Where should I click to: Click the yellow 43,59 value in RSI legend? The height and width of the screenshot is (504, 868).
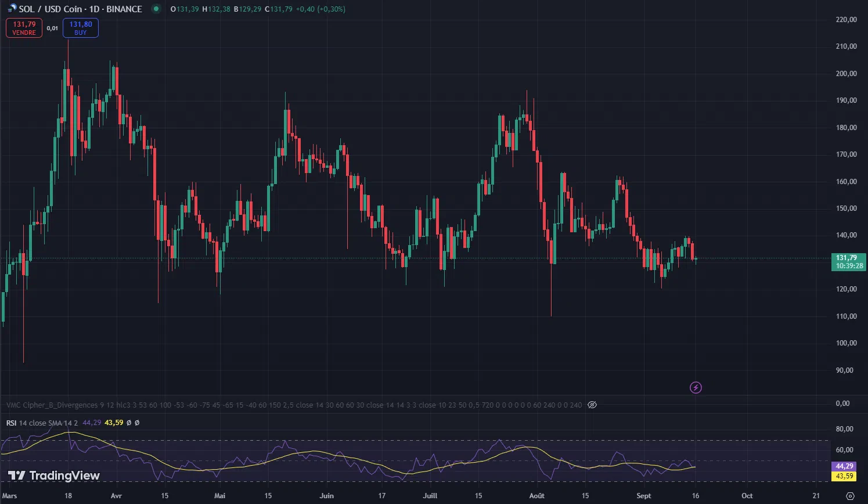[114, 423]
